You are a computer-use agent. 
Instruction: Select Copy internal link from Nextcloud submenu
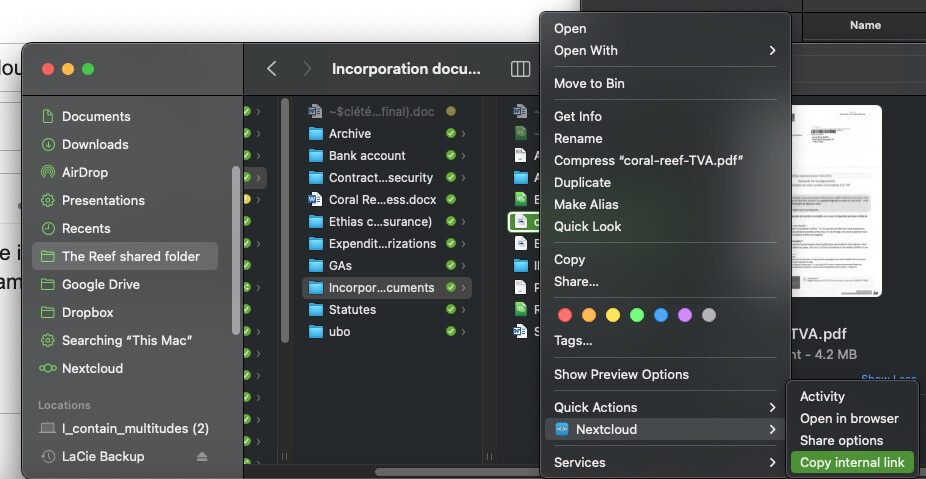(851, 463)
